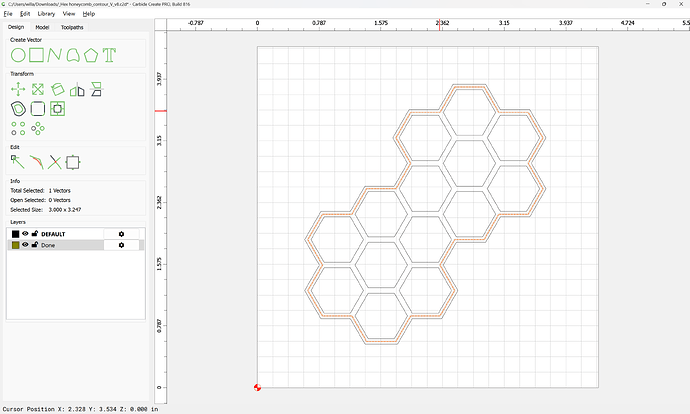
Task: Open the Circular Array tool
Action: click(38, 128)
